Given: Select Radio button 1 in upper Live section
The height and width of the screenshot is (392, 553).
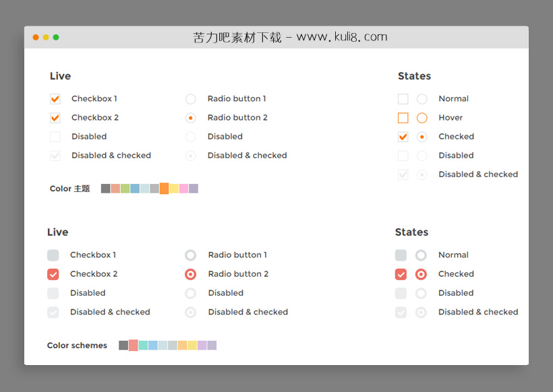Looking at the screenshot, I should [x=191, y=99].
